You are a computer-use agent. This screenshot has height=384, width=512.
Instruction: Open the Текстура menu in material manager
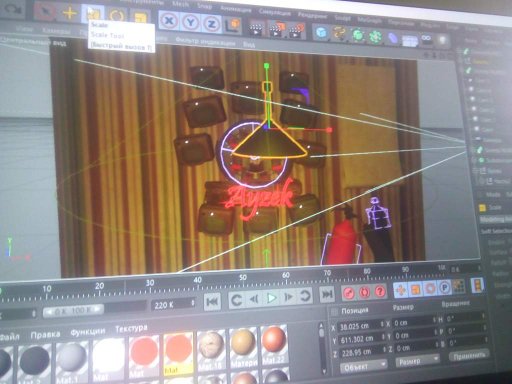click(x=131, y=329)
